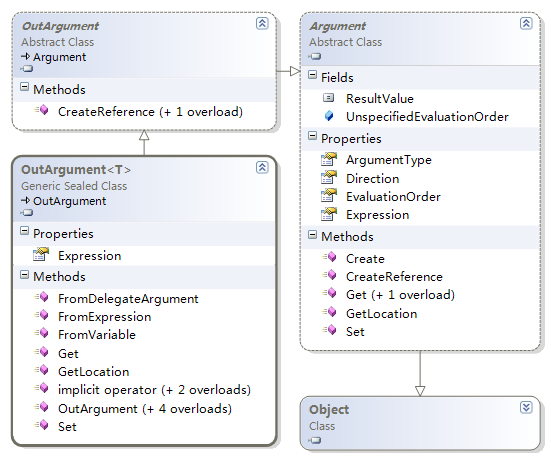
Task: Click the implicit operator method icon
Action: click(41, 388)
